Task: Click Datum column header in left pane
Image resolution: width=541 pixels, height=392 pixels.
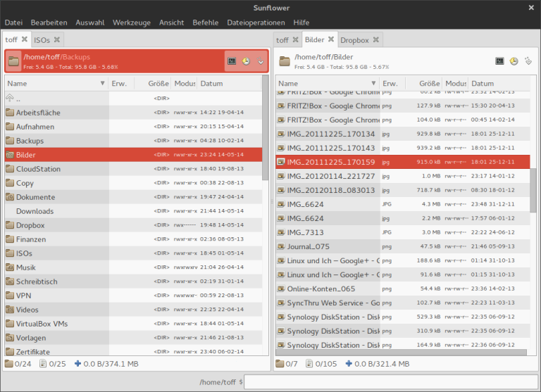Action: click(x=229, y=84)
